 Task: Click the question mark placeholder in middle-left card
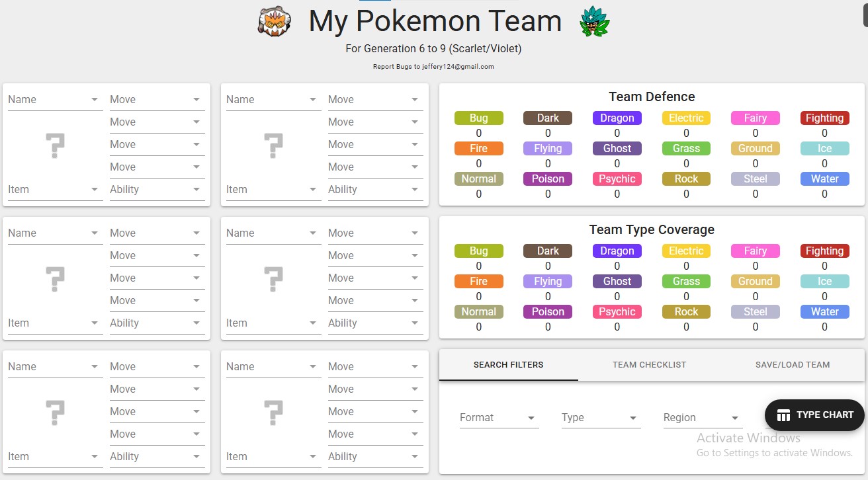[x=55, y=278]
